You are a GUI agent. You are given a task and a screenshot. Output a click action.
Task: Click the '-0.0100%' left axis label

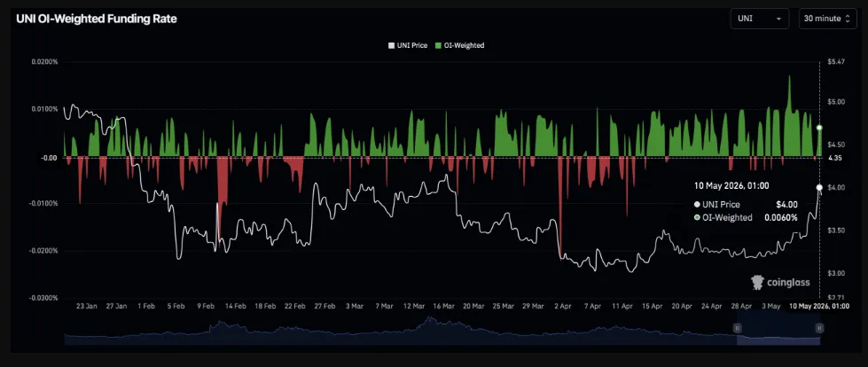pos(44,204)
